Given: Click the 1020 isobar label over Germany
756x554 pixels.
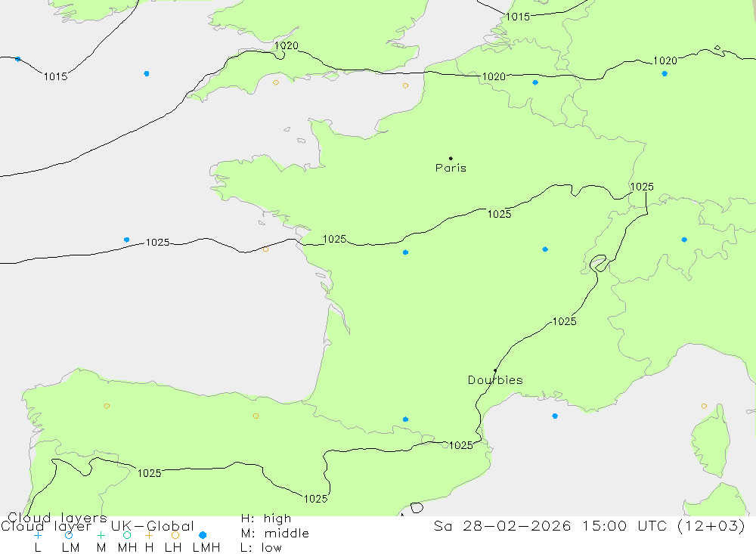Looking at the screenshot, I should coord(665,60).
